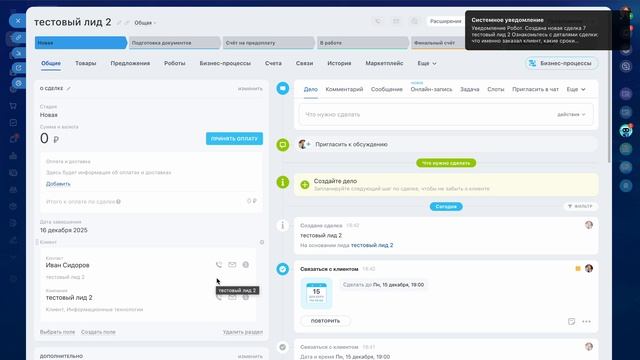Click the CoPilot robot icon in right sidebar
640x360 pixels.
click(x=626, y=131)
